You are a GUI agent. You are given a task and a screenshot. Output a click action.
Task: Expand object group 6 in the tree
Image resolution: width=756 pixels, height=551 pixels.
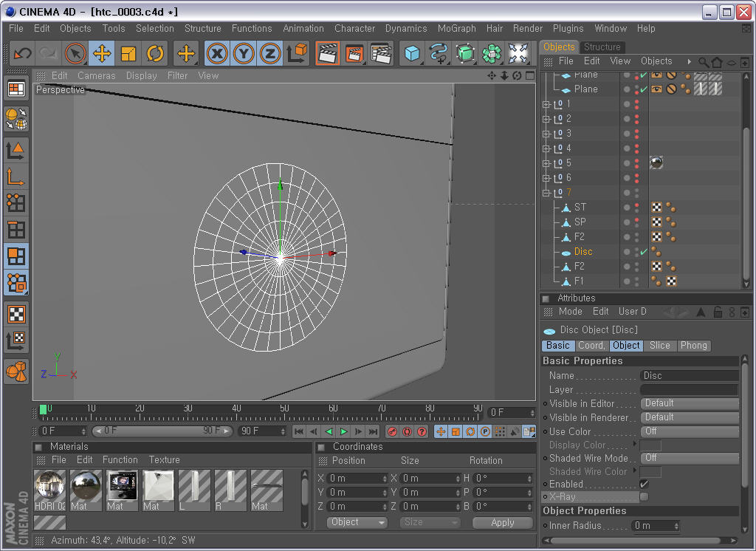[x=546, y=178]
